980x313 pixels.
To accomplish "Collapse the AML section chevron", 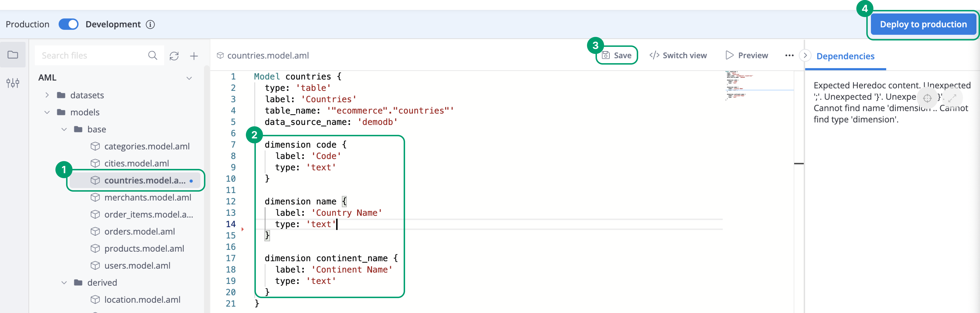I will 189,78.
